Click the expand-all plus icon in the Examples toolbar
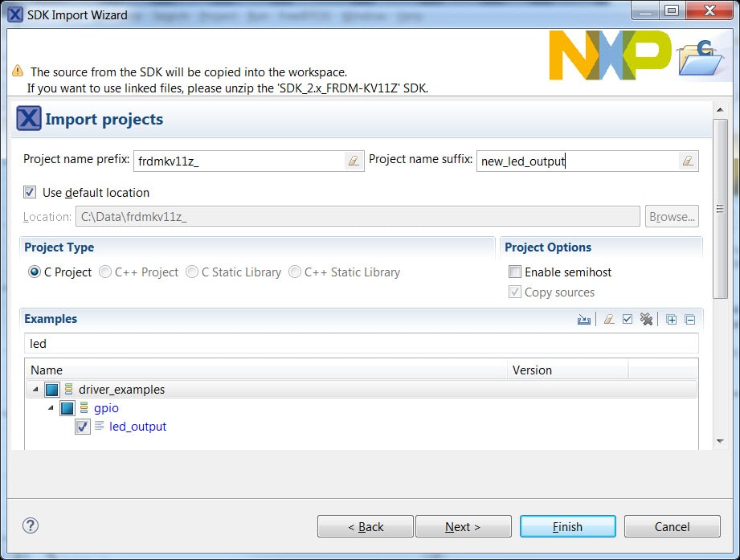This screenshot has width=740, height=560. click(x=672, y=320)
